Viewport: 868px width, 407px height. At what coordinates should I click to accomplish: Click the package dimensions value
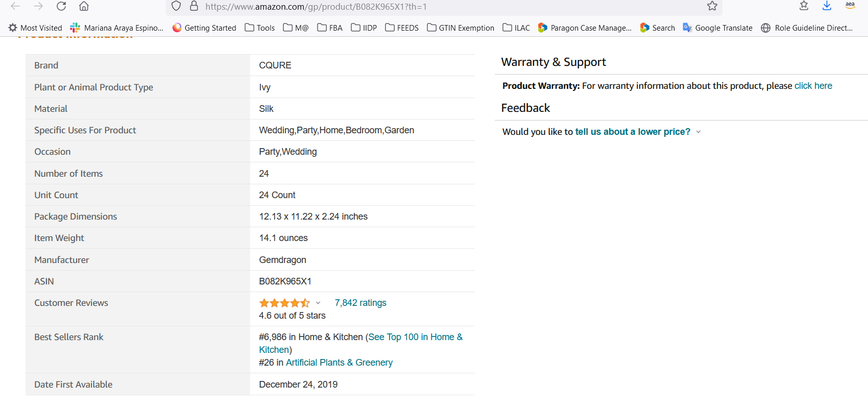pos(313,217)
